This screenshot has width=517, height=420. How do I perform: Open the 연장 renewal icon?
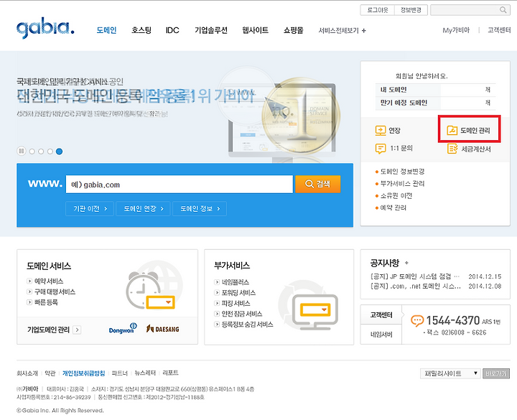pos(381,130)
